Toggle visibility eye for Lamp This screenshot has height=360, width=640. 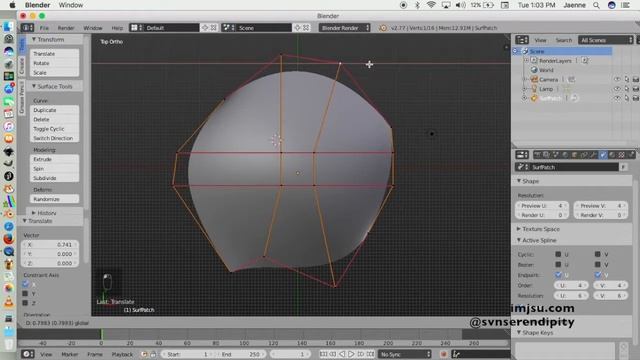[x=617, y=89]
